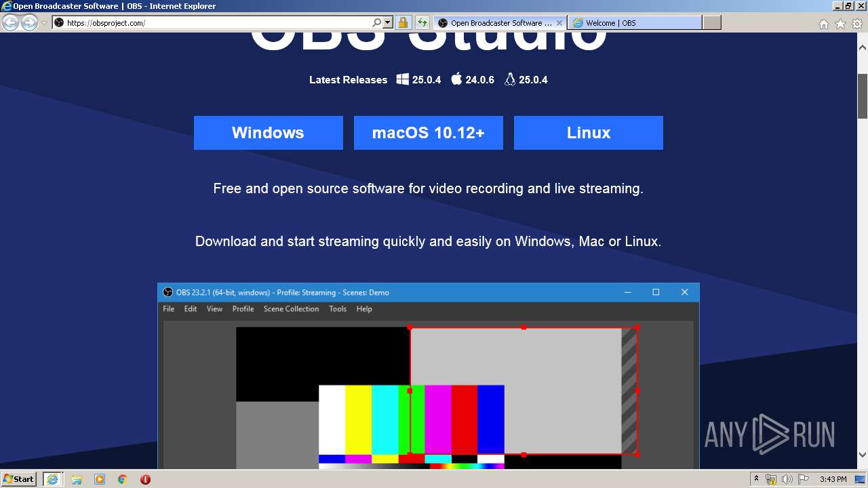868x488 pixels.
Task: Click the page scrollbar up arrow
Action: [863, 48]
